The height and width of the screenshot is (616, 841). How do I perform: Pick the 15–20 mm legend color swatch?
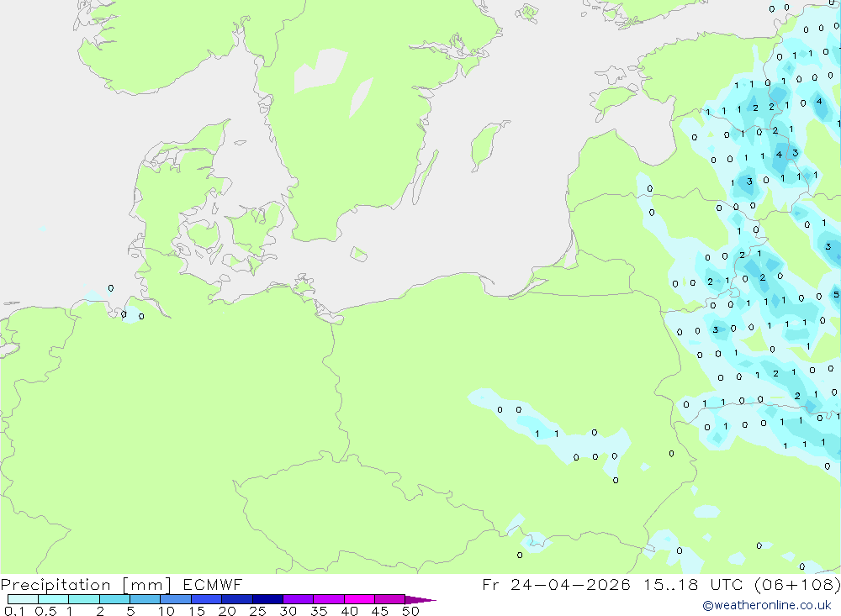pos(207,599)
